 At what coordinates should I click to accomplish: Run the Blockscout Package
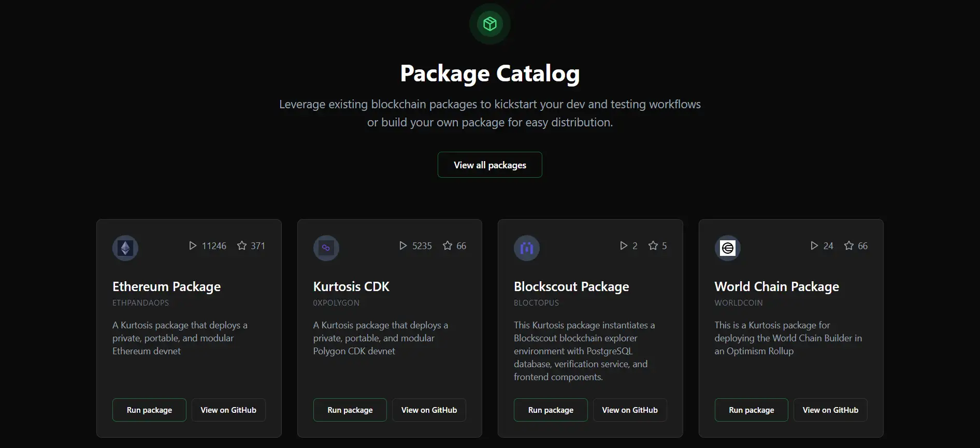[551, 410]
